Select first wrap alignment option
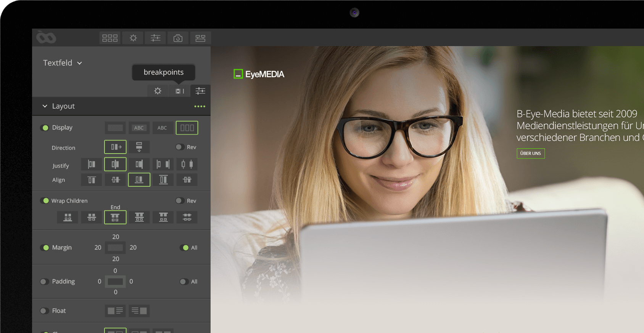The height and width of the screenshot is (333, 644). [x=68, y=218]
